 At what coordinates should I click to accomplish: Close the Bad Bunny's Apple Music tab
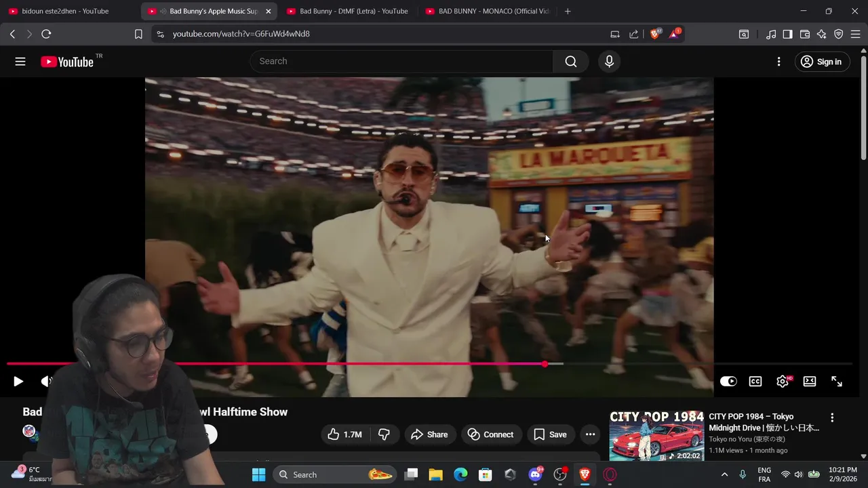tap(268, 12)
